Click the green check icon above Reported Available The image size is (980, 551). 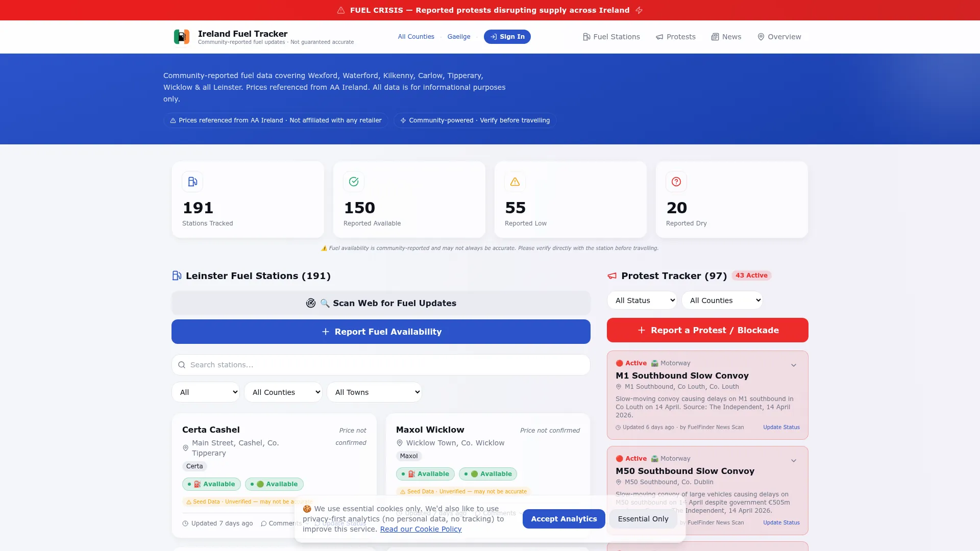[x=353, y=182]
